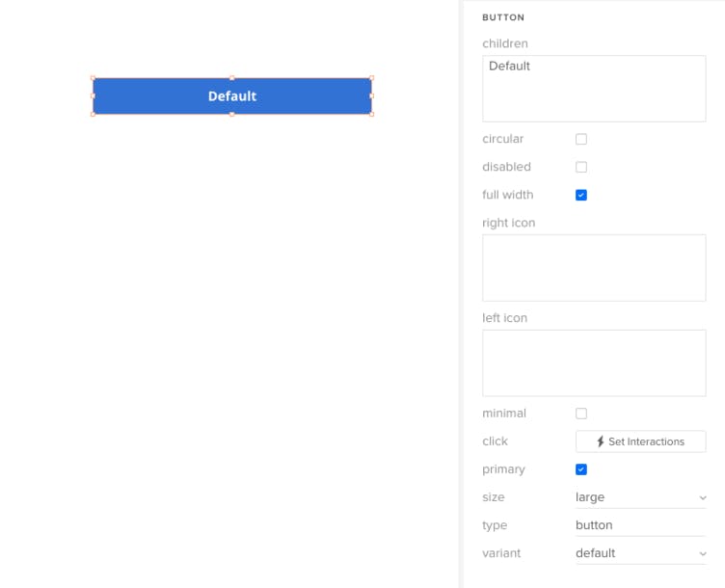
Task: Click the right-middle selection handle
Action: tap(371, 96)
